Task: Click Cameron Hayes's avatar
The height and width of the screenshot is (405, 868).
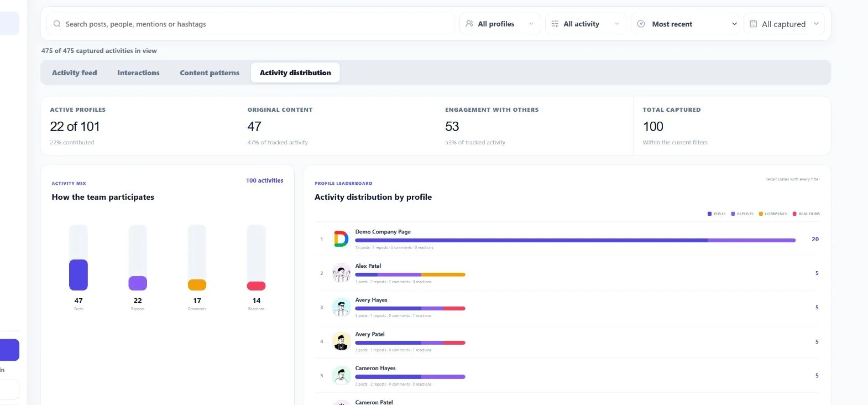Action: tap(341, 376)
